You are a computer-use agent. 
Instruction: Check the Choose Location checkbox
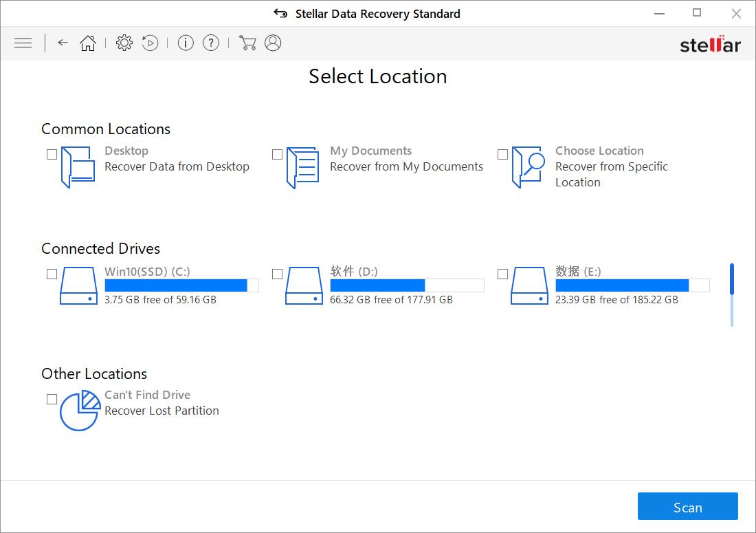[502, 154]
